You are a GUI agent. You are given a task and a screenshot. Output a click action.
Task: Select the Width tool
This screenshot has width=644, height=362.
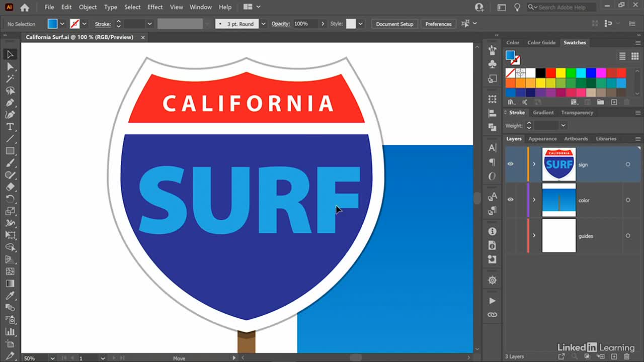coord(10,223)
